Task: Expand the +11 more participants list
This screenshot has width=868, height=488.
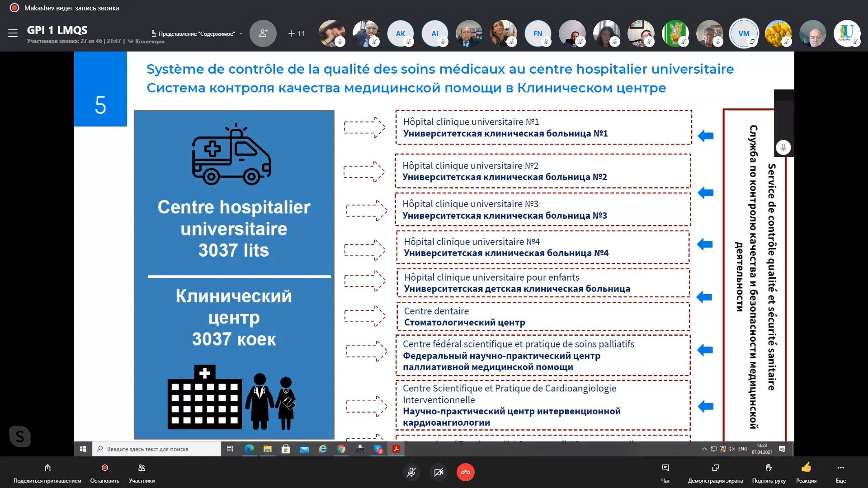Action: 297,33
